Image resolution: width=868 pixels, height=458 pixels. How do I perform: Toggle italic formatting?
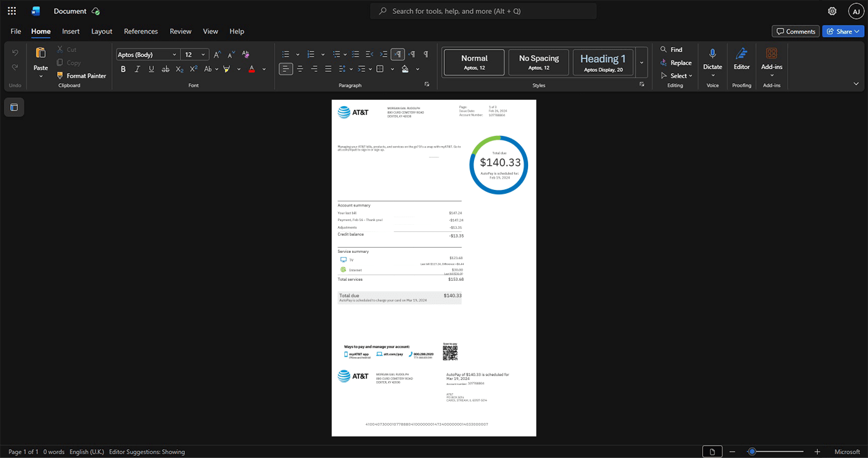point(137,69)
